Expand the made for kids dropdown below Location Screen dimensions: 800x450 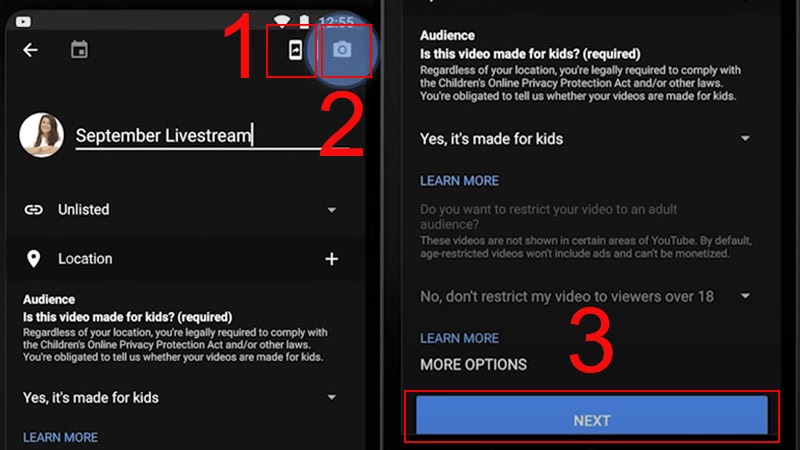[331, 398]
